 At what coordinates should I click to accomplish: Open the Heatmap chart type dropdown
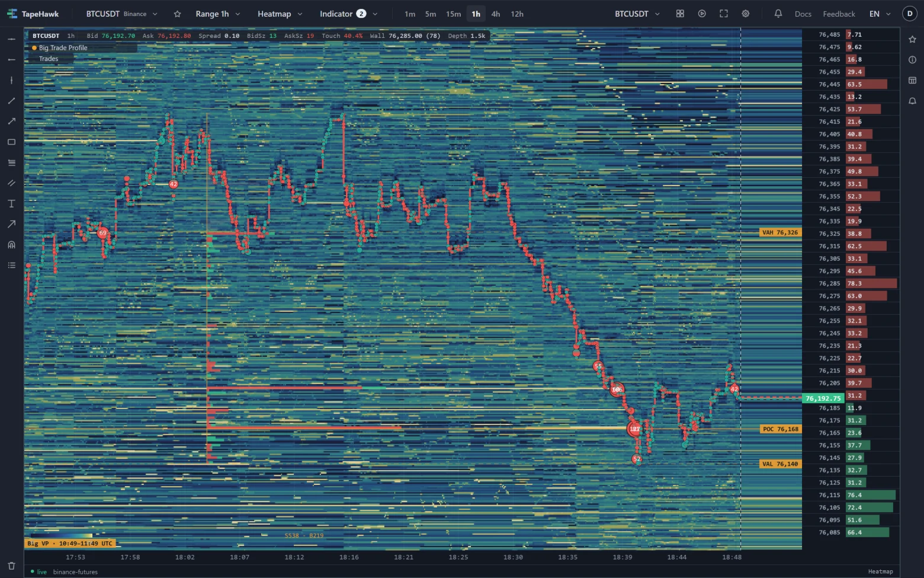tap(280, 14)
